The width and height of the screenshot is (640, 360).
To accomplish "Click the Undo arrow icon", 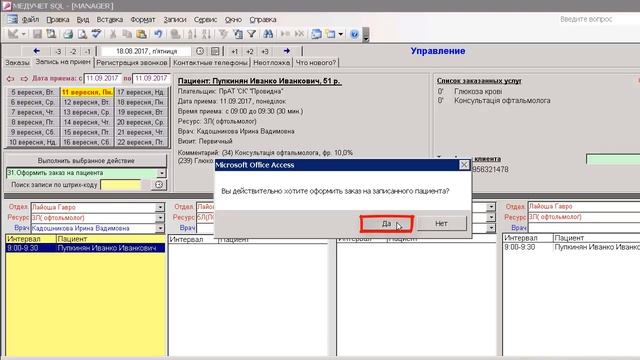I will [x=158, y=34].
